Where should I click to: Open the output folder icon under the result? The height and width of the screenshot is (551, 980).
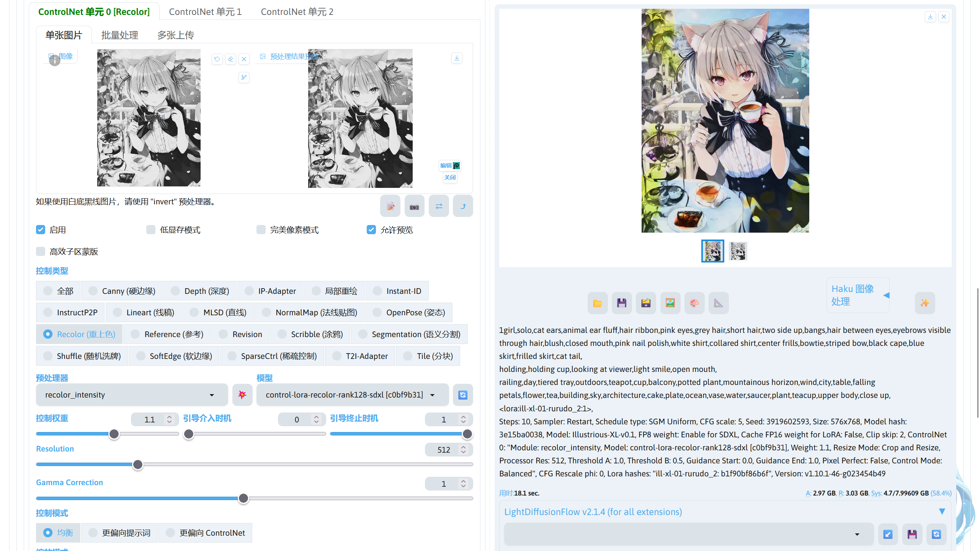597,303
